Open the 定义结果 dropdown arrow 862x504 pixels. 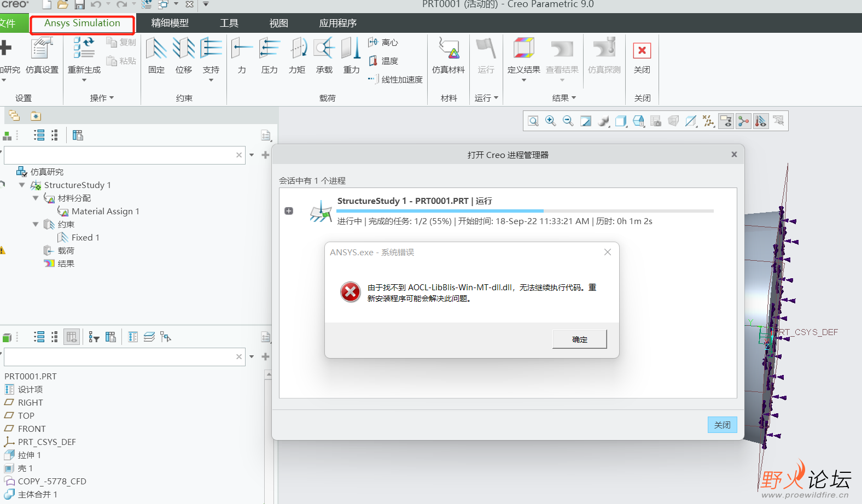(x=524, y=80)
